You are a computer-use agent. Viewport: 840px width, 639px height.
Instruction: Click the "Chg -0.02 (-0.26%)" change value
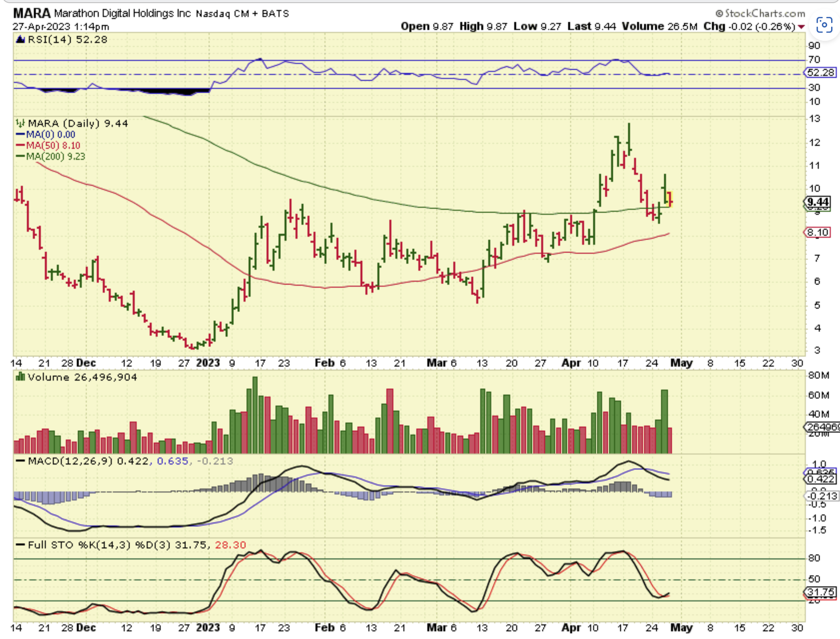tap(749, 27)
